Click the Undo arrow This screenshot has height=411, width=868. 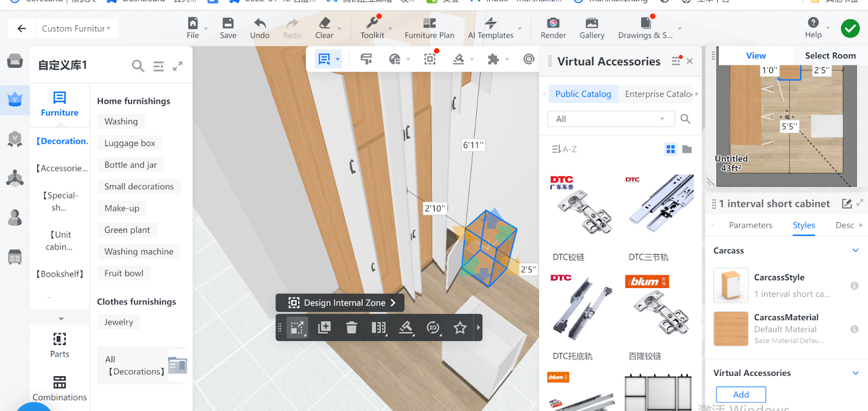260,23
